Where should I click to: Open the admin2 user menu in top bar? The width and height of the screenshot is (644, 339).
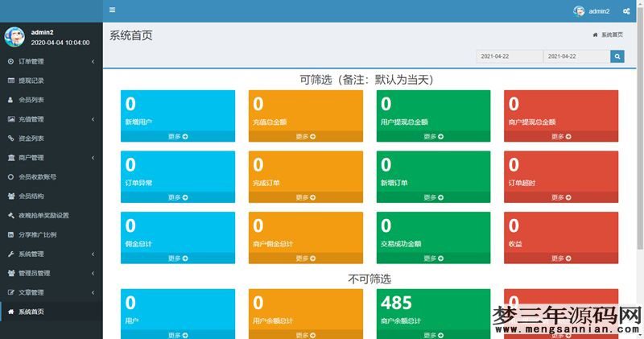click(x=592, y=11)
